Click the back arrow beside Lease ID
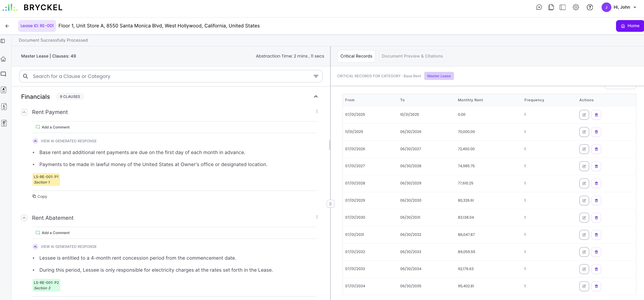The image size is (644, 300). click(7, 26)
